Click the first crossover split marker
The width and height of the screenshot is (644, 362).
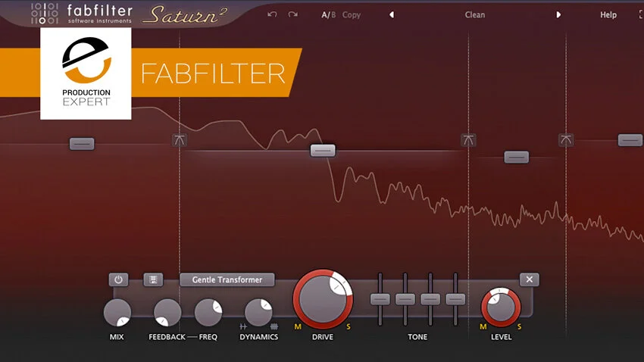point(180,140)
